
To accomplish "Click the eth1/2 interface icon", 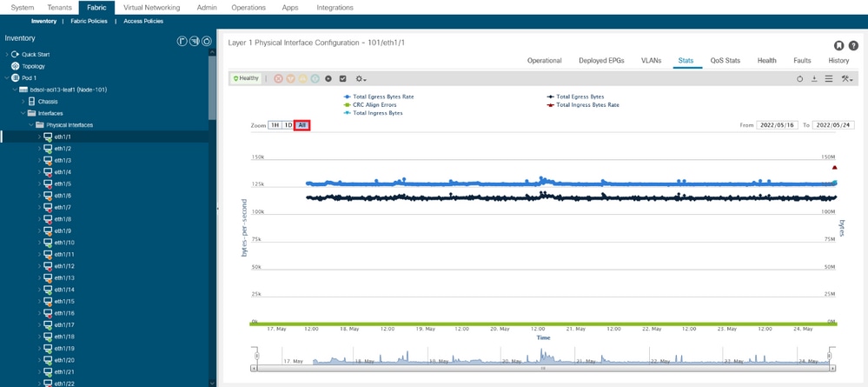I will (49, 149).
